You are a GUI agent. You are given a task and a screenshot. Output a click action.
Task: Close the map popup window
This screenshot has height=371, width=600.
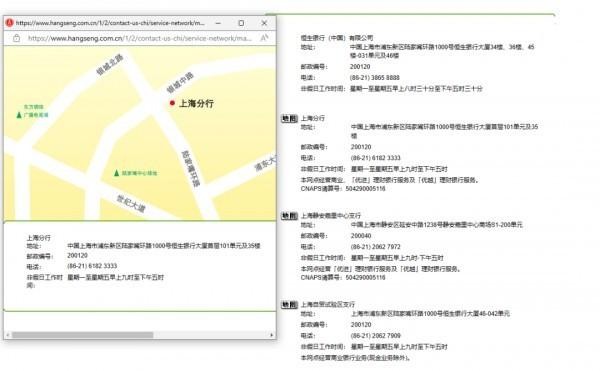(264, 23)
